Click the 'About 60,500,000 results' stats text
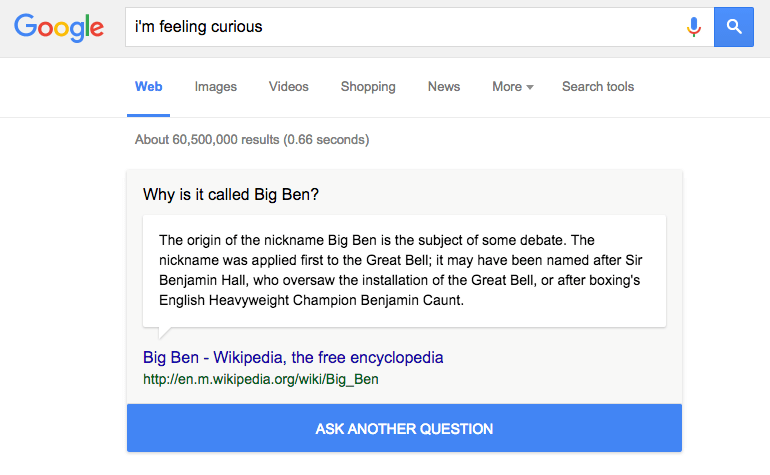Screen dimensions: 770x475 coord(252,140)
